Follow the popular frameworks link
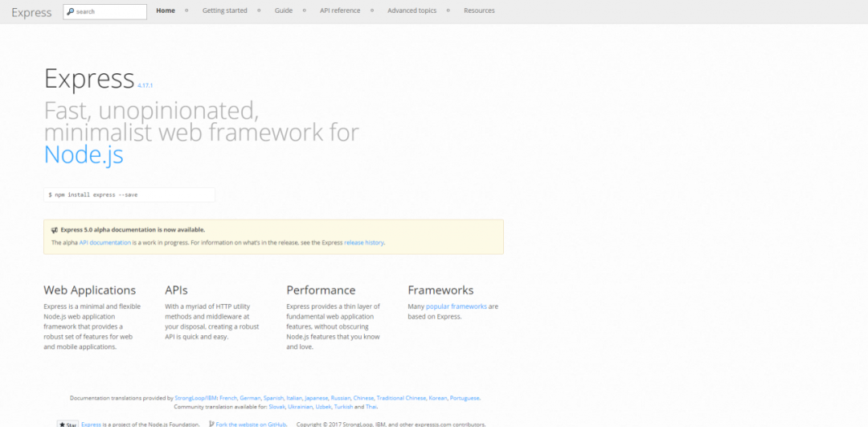The width and height of the screenshot is (868, 427). click(457, 306)
